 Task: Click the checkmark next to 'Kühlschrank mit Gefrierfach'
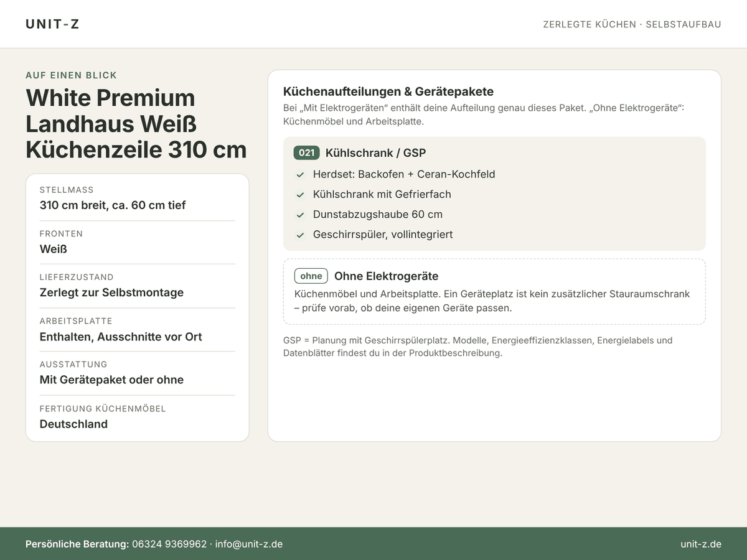click(x=300, y=195)
